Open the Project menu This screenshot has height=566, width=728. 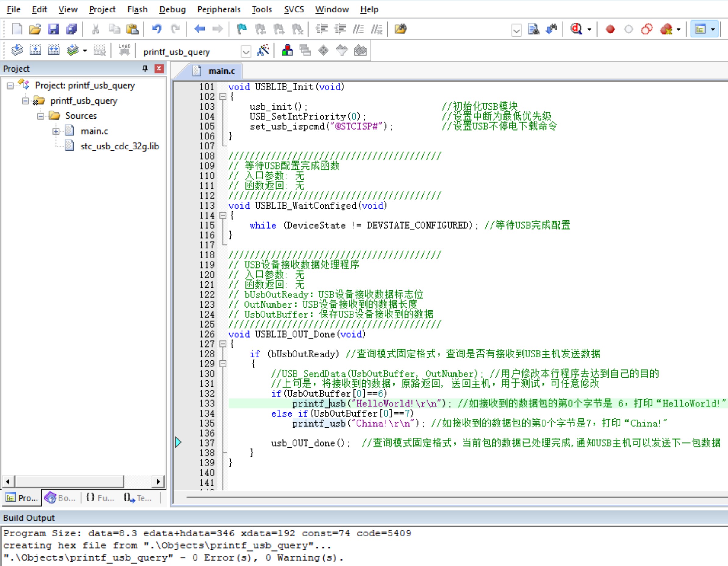102,9
